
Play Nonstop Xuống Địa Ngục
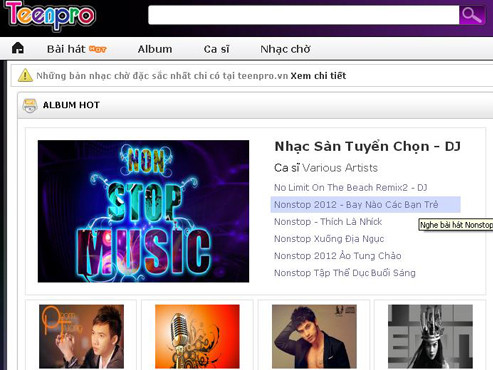(x=329, y=239)
